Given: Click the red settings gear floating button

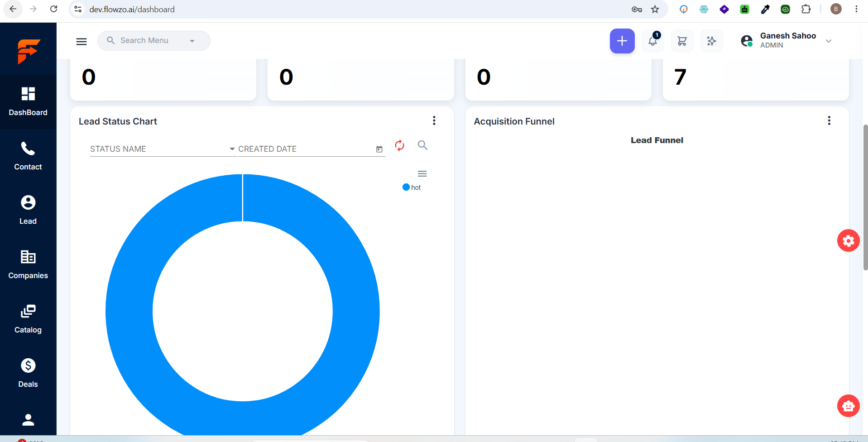Looking at the screenshot, I should [x=848, y=240].
